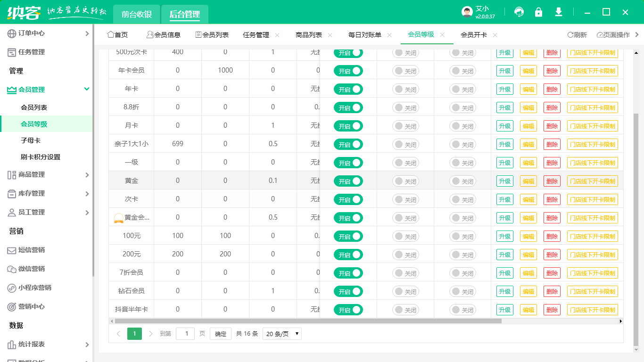The width and height of the screenshot is (644, 362).
Task: Click the download icon near the top right
Action: tap(559, 12)
